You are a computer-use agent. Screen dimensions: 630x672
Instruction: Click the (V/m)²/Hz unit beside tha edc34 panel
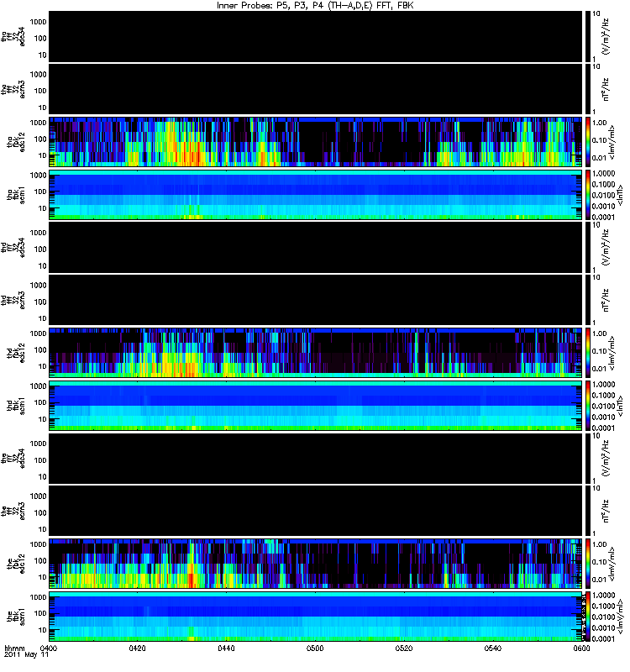click(x=606, y=36)
